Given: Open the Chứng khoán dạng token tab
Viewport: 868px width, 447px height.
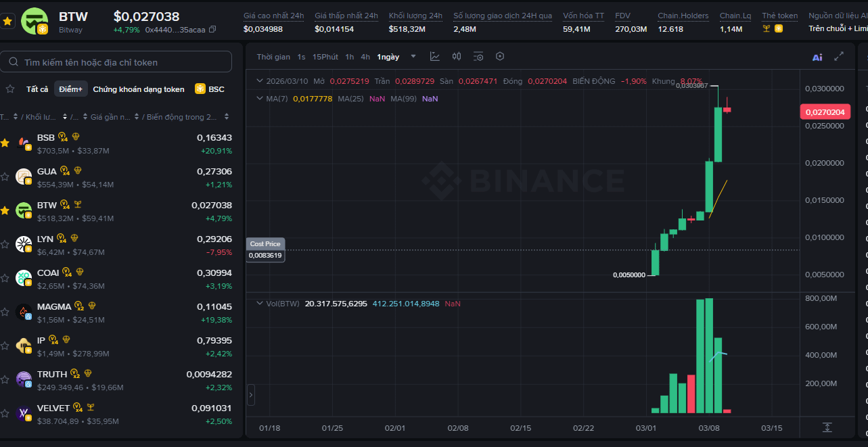Looking at the screenshot, I should tap(139, 89).
